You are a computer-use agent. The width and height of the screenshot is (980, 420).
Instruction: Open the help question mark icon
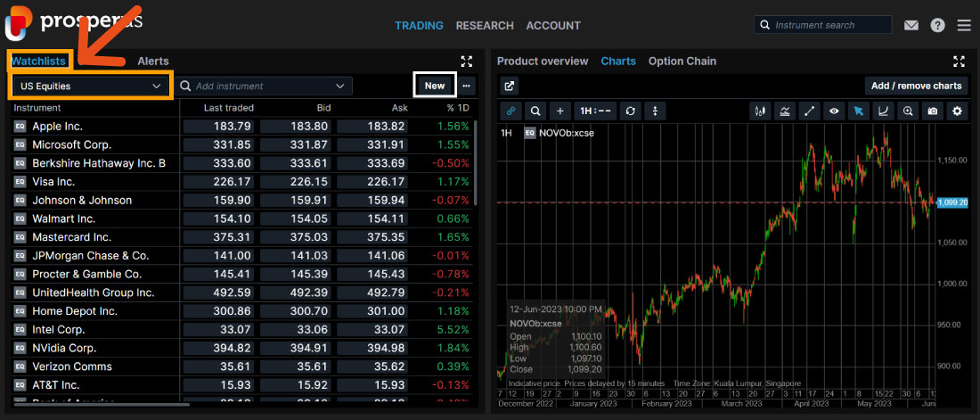pyautogui.click(x=937, y=26)
